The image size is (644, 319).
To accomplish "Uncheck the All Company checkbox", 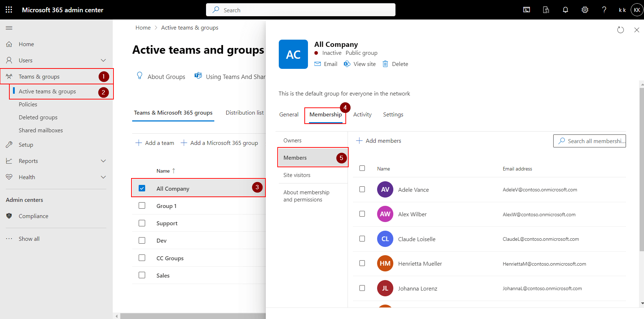I will (x=142, y=188).
